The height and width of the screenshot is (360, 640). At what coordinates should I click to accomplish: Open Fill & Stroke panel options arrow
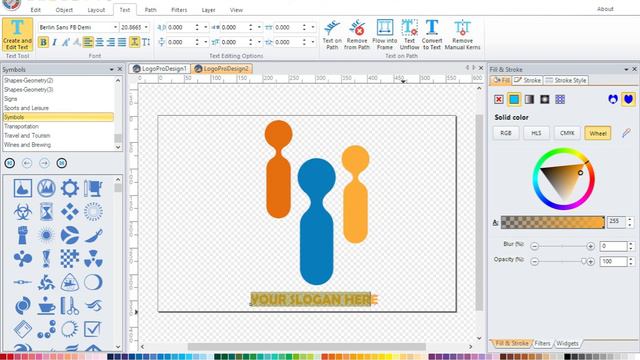pos(626,69)
